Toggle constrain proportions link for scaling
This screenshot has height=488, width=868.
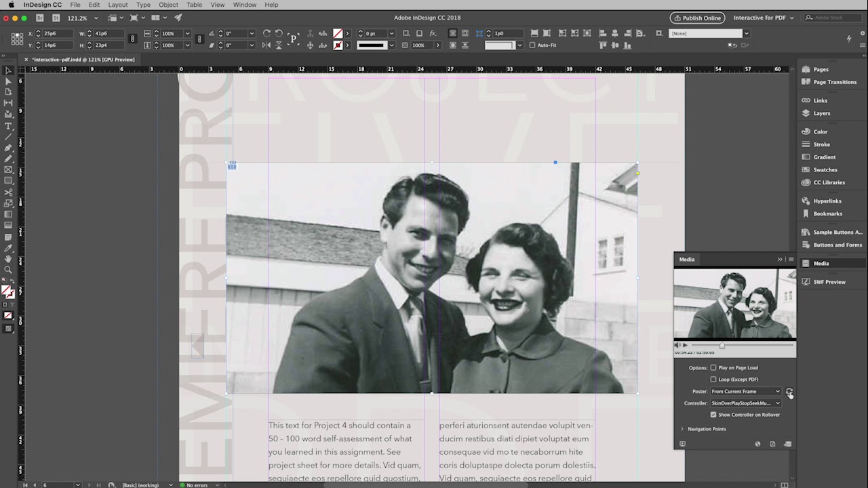point(199,39)
